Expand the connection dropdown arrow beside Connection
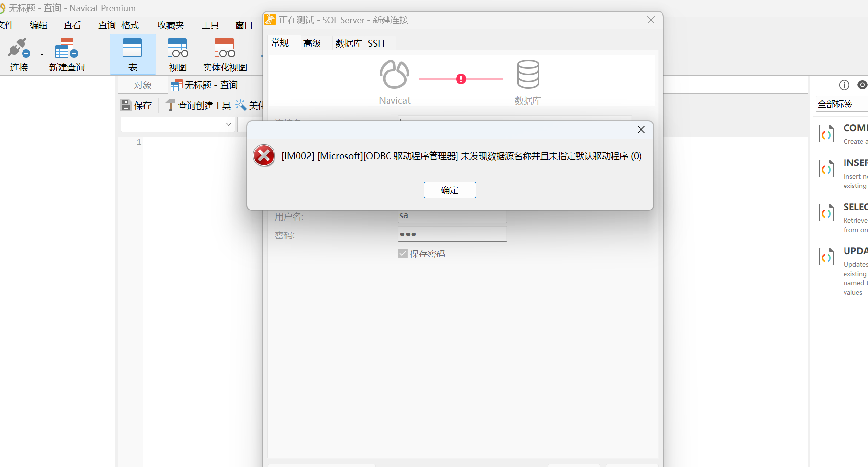 coord(42,55)
